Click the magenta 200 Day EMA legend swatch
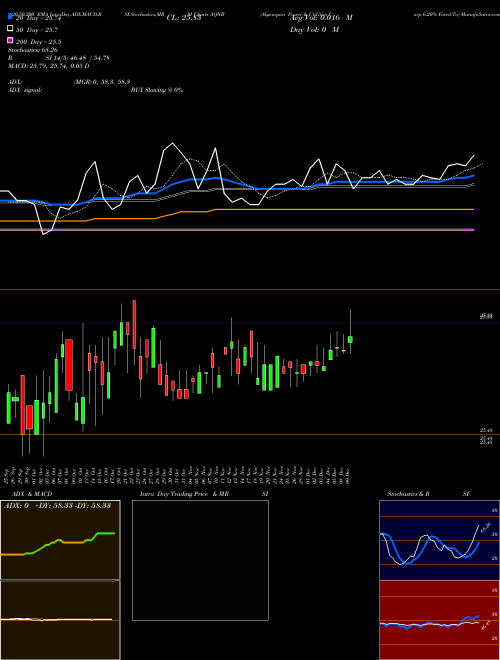The width and height of the screenshot is (500, 660). click(10, 41)
